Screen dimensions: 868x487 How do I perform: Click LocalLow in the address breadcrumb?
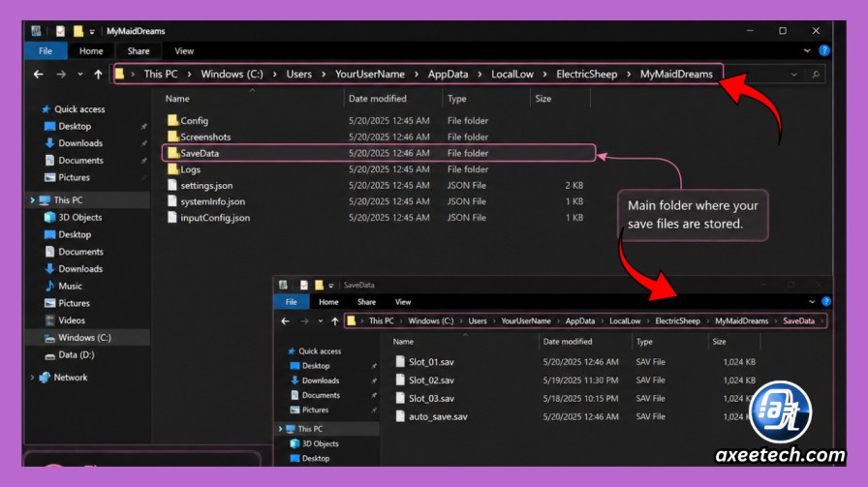[512, 75]
